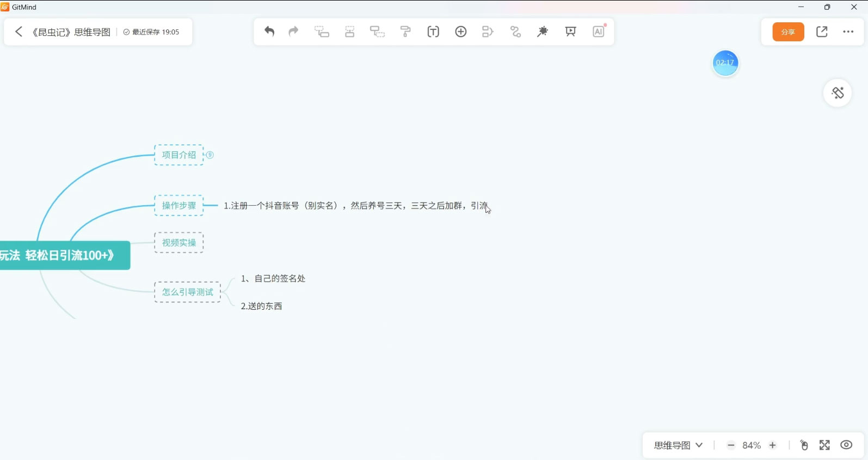
Task: Add a summary bracket to nodes
Action: 488,32
